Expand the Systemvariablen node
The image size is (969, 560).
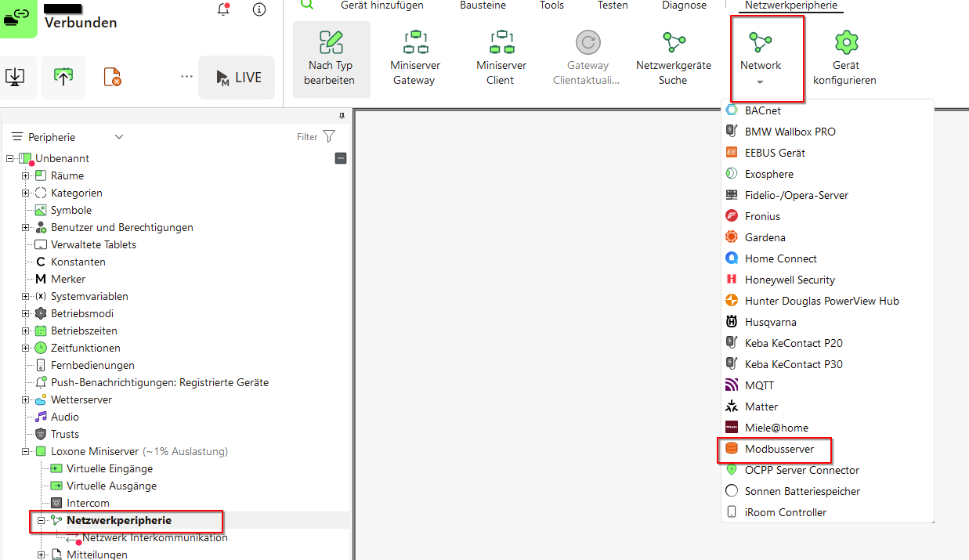26,296
